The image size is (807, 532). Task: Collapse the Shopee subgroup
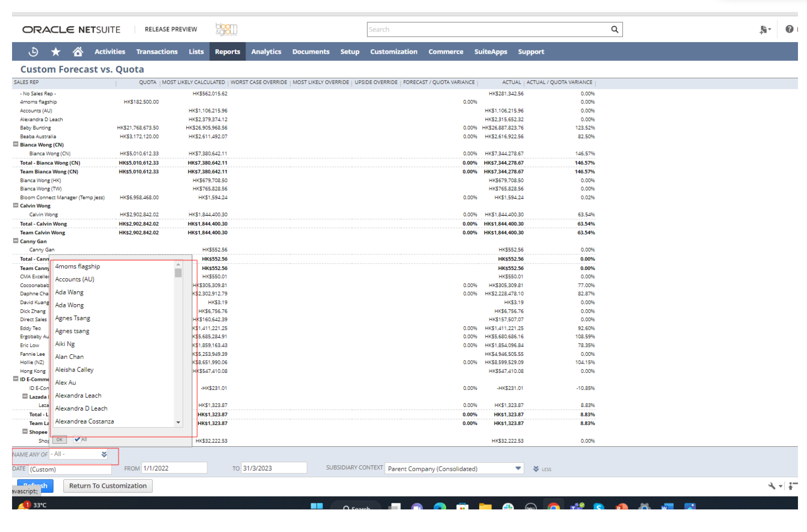(x=25, y=432)
